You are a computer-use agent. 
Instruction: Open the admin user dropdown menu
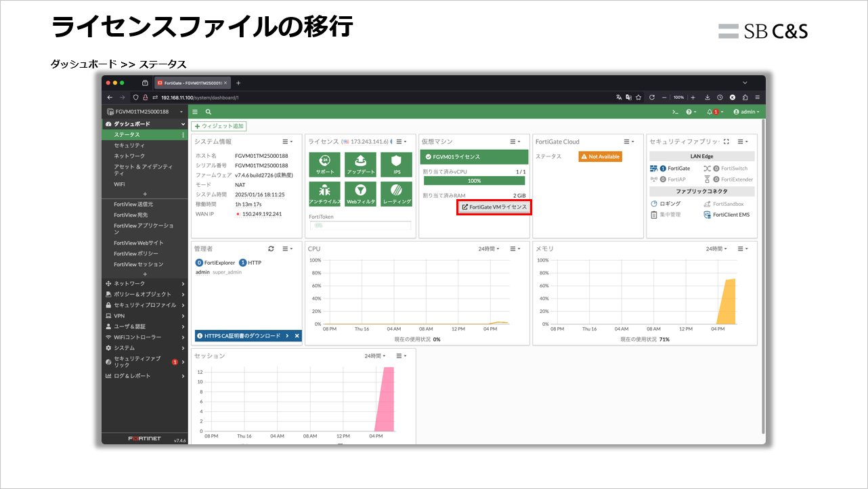click(746, 111)
